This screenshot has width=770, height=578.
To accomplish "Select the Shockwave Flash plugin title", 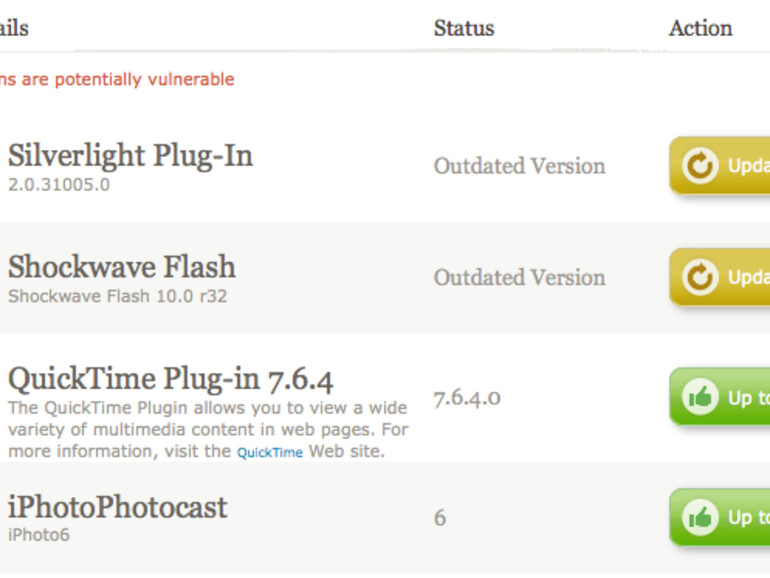I will coord(122,267).
